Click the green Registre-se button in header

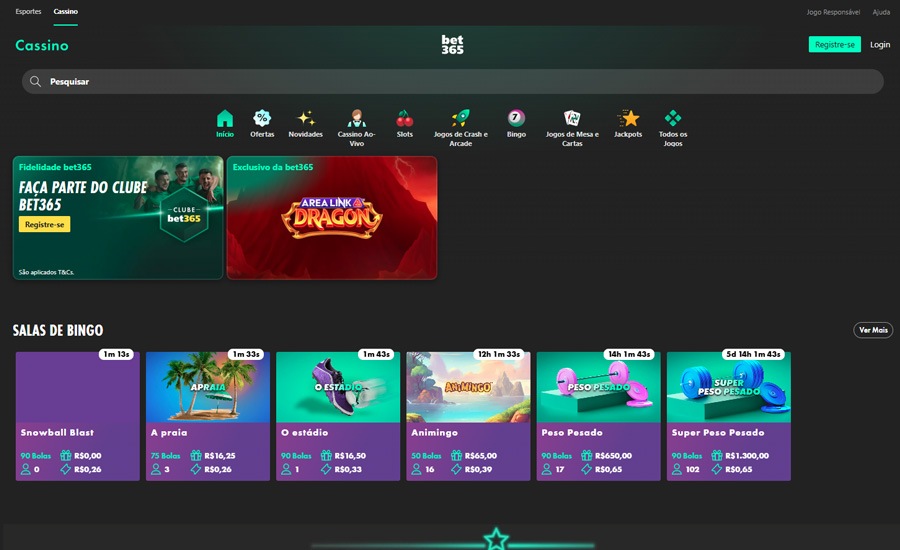pos(835,44)
